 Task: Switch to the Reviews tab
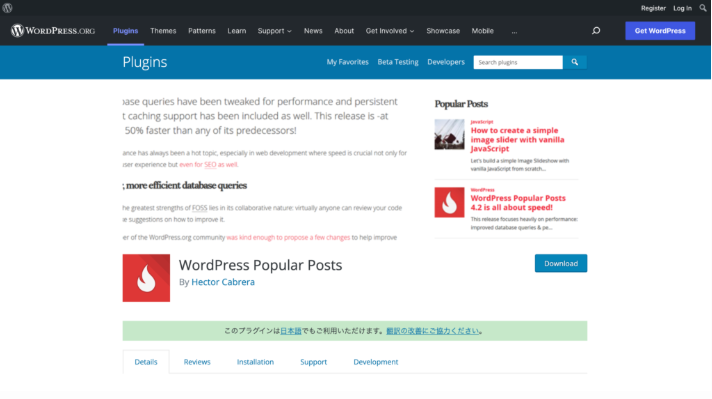pyautogui.click(x=197, y=362)
